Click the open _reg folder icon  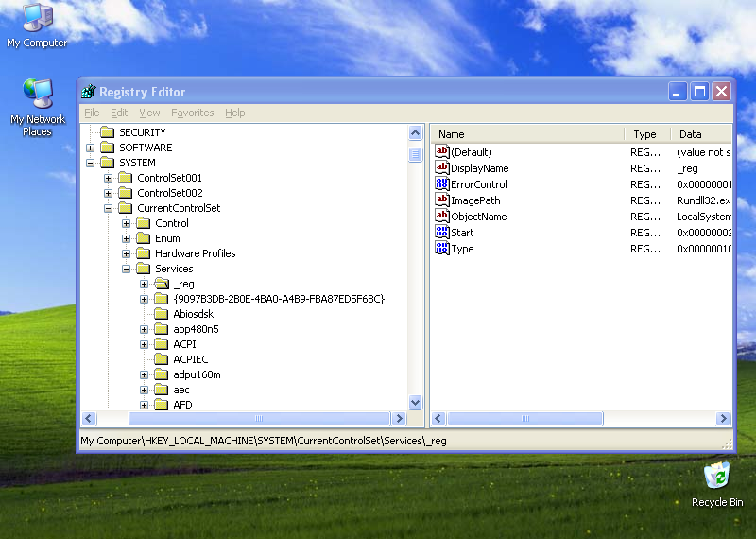(x=162, y=284)
